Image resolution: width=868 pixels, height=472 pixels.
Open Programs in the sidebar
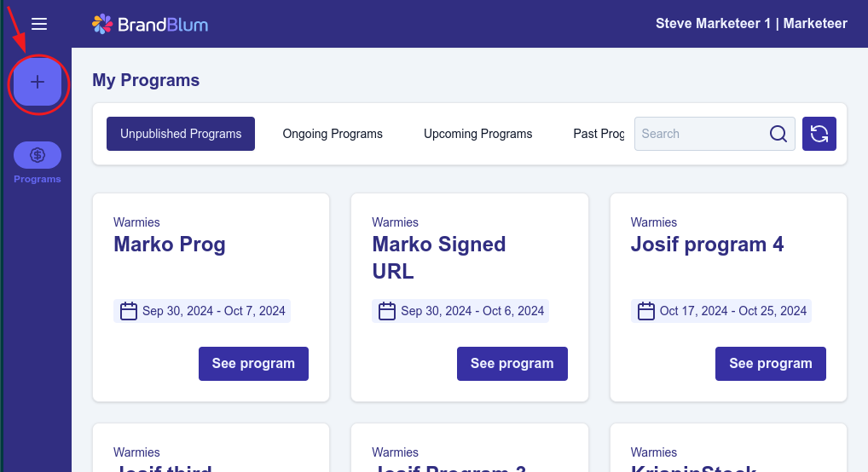click(38, 156)
